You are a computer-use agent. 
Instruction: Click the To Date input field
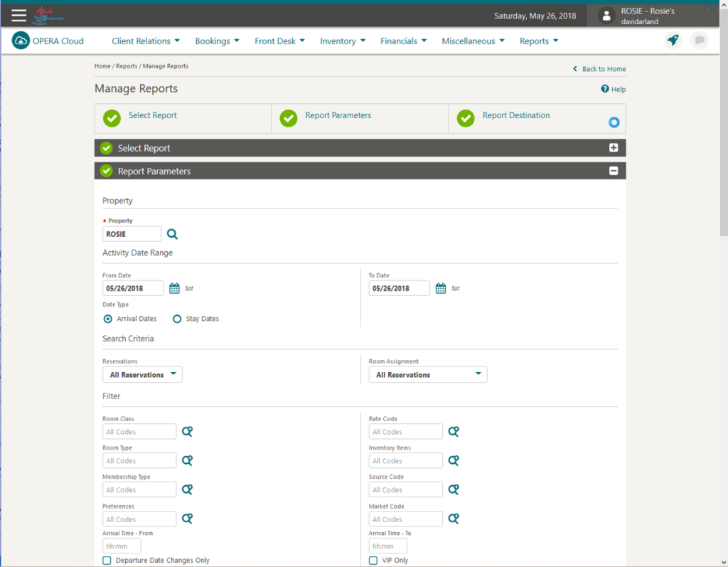coord(400,288)
